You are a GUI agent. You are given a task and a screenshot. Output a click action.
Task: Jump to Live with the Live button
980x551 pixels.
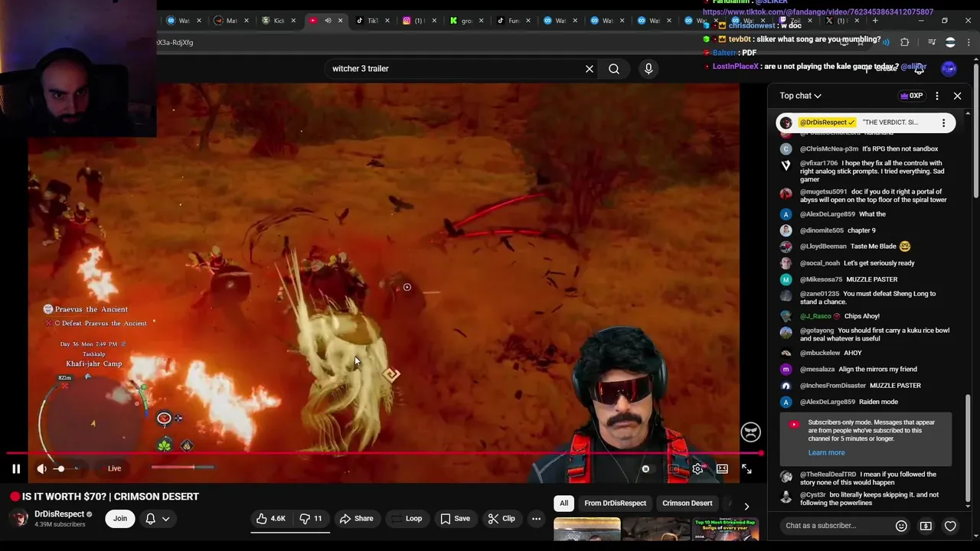(x=114, y=468)
